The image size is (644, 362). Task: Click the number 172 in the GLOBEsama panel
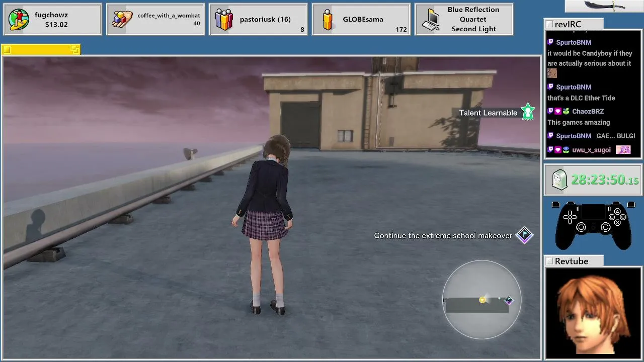[401, 30]
